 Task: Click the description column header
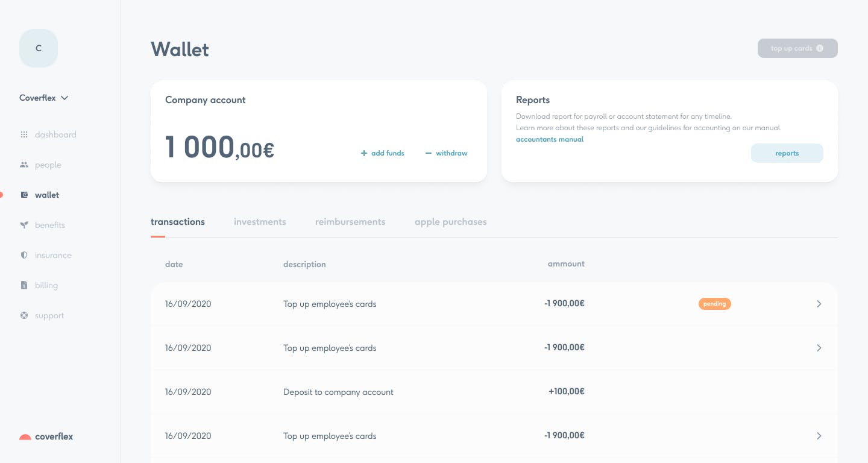pos(304,264)
